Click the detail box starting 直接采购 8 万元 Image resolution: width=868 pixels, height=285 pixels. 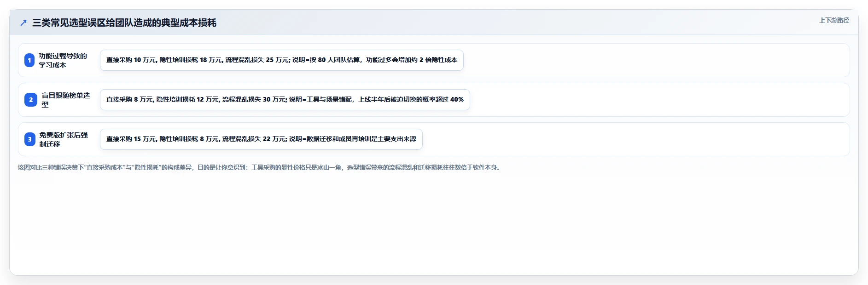(285, 100)
